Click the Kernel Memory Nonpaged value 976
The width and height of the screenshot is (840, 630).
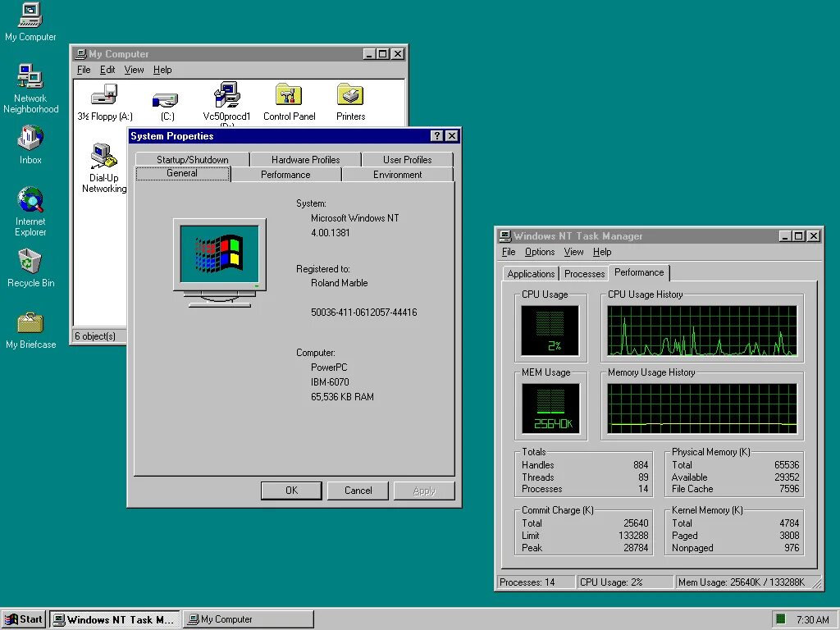792,548
